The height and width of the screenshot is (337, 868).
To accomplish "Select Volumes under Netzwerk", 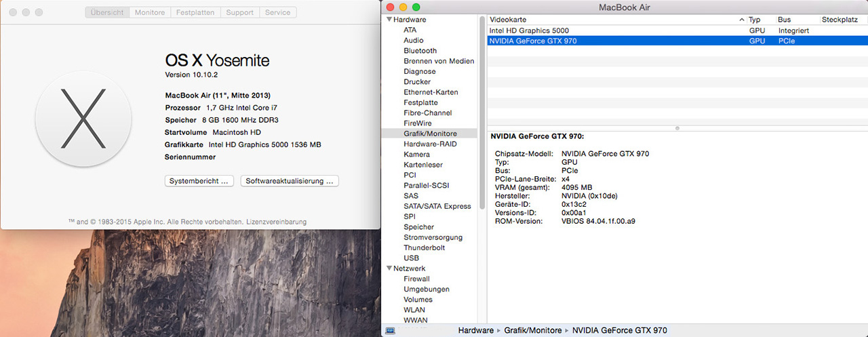I will click(418, 300).
